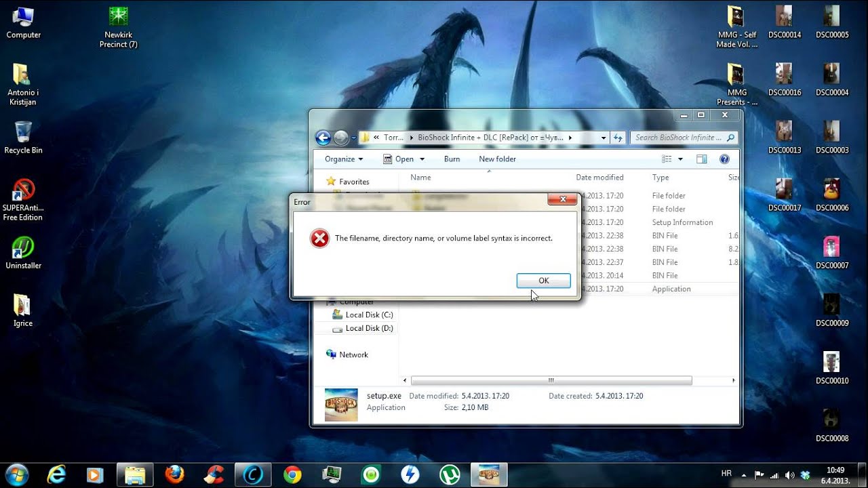
Task: Expand the address bar previous locations dropdown
Action: click(604, 138)
